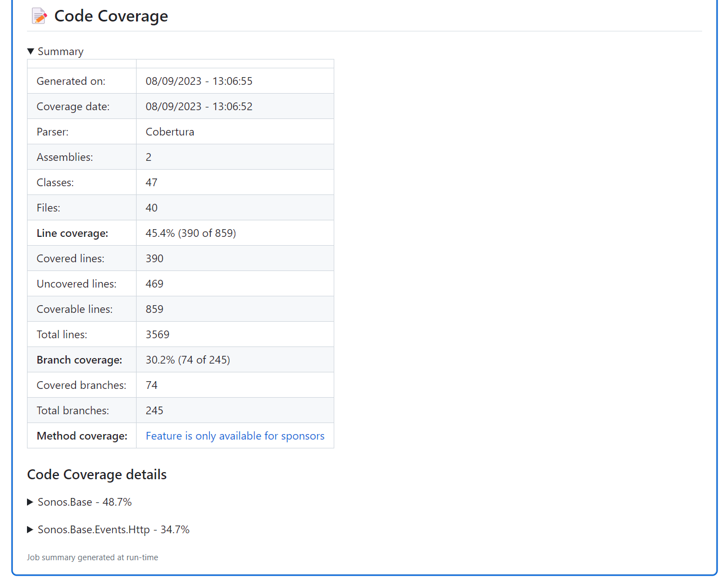Click the Line coverage value 45.4% cell

pos(191,233)
